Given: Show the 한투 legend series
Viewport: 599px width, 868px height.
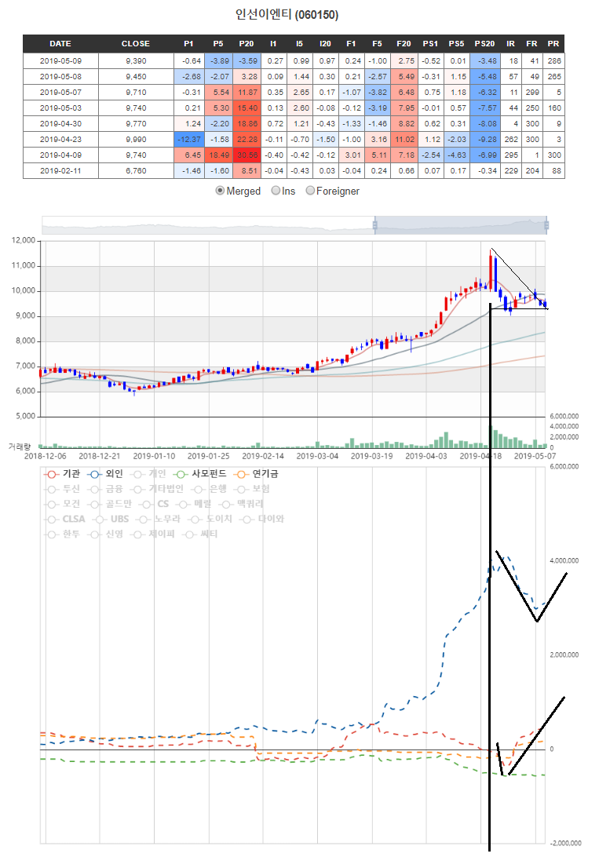Looking at the screenshot, I should 62,534.
